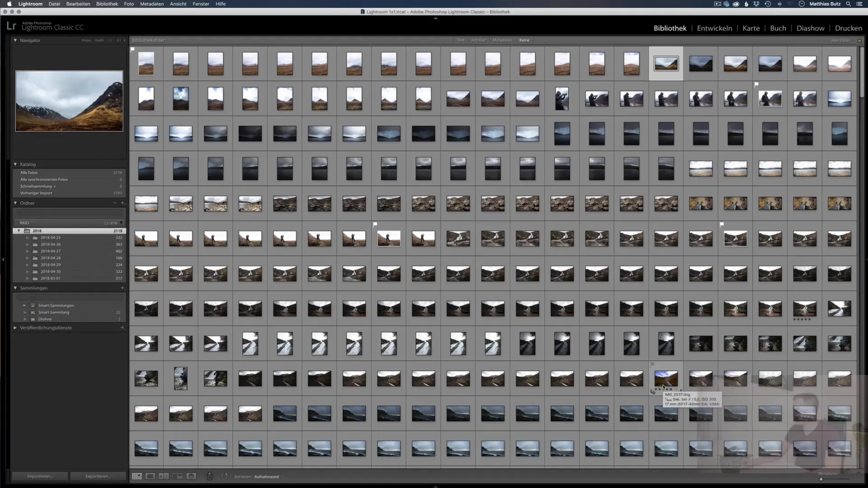The height and width of the screenshot is (488, 868).
Task: Open Time Machine icon in menu bar
Action: coord(768,4)
